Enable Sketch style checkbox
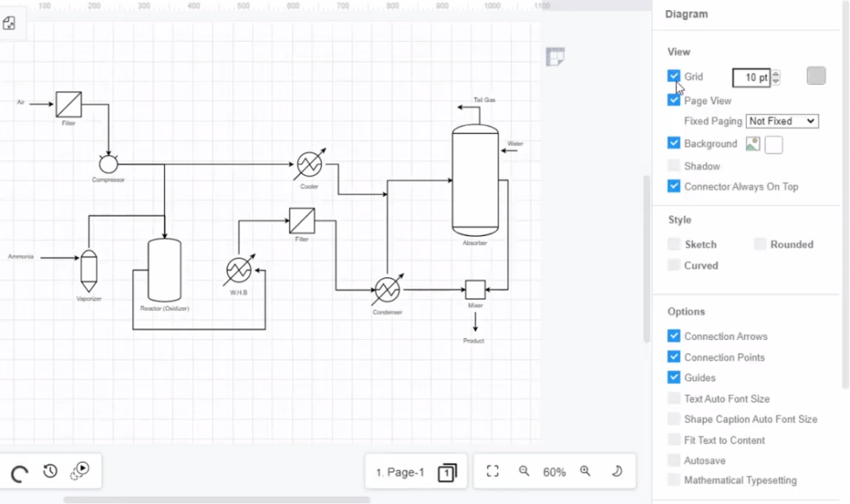The height and width of the screenshot is (504, 850). coord(673,243)
